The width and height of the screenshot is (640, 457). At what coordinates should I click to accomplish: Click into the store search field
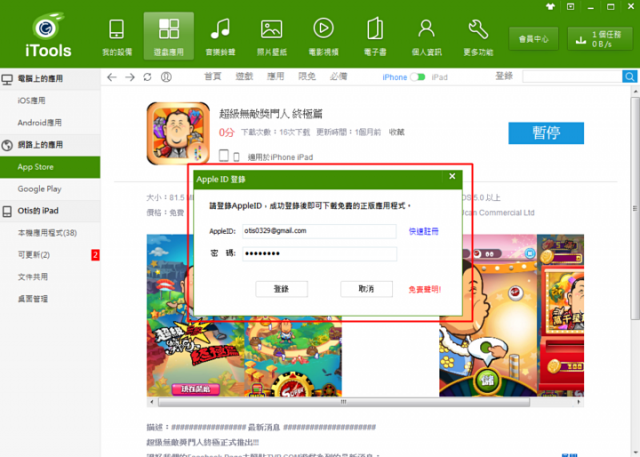[572, 76]
